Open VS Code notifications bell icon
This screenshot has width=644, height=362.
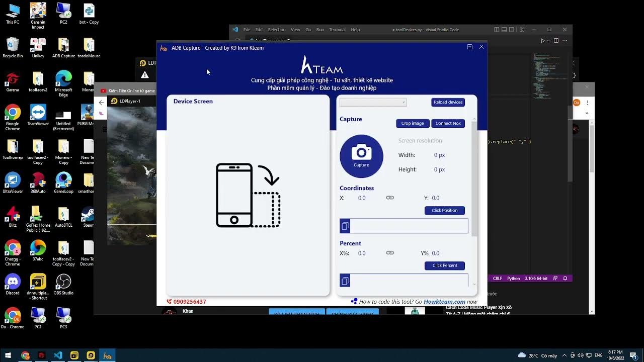click(x=565, y=278)
